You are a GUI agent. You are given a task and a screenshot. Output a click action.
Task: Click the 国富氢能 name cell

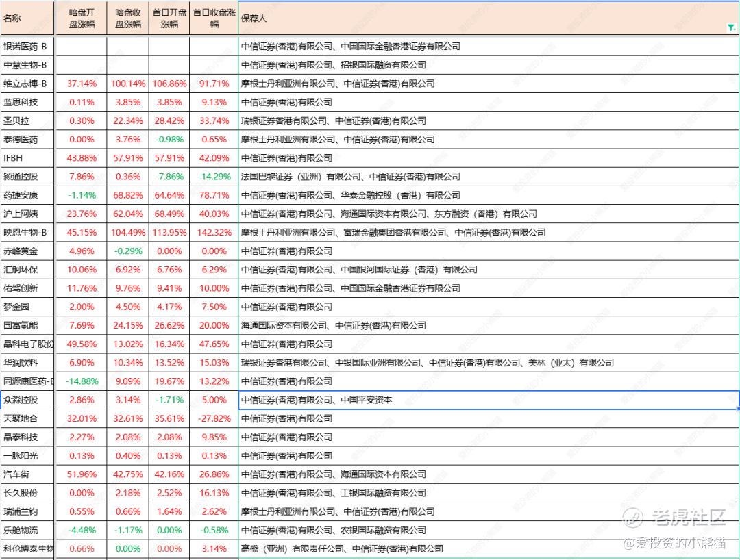(27, 326)
